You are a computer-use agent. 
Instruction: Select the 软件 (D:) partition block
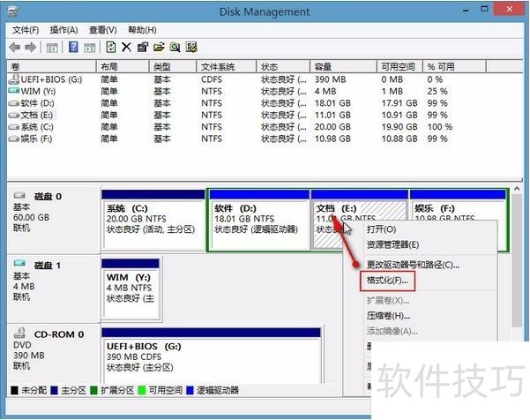coord(259,221)
